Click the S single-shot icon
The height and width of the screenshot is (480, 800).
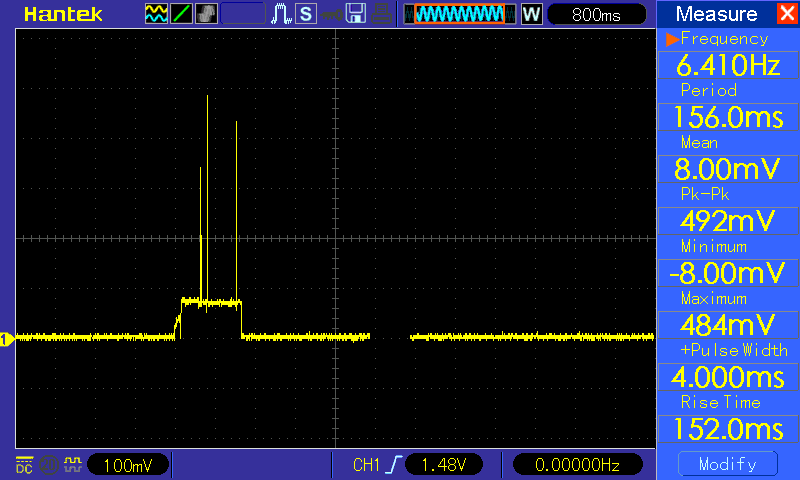306,14
